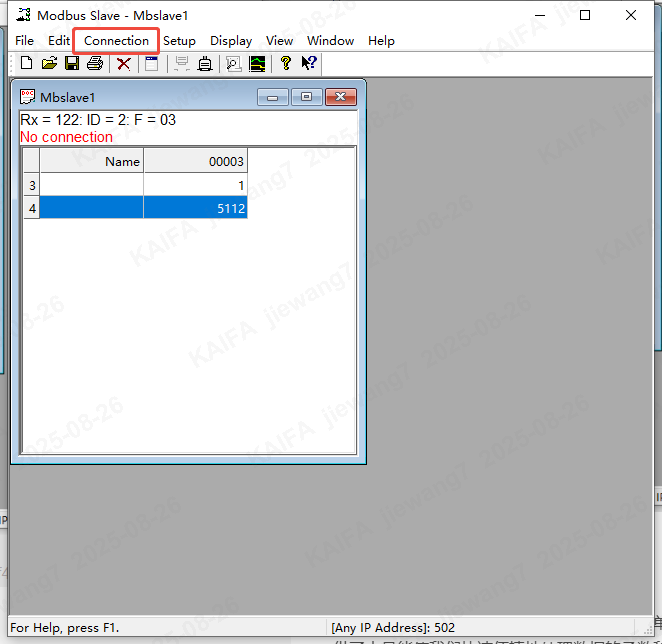Viewport: 662px width, 644px height.
Task: Open the Display menu
Action: (x=231, y=41)
